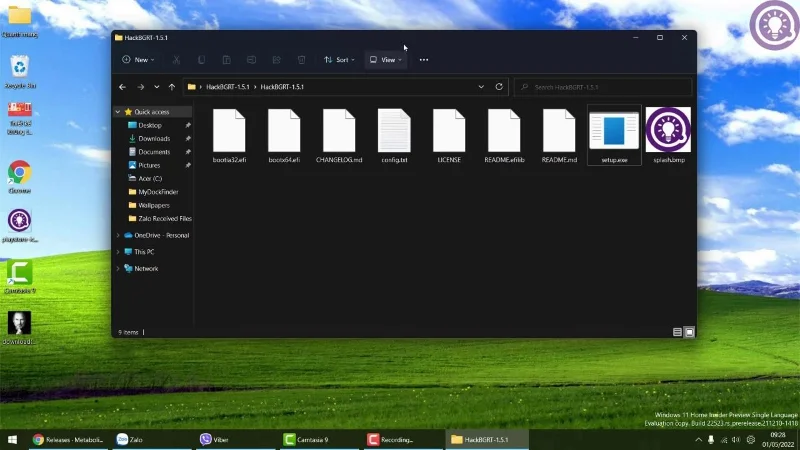Select the CHANGELOG.md file
Screen dimensions: 800x450
[x=339, y=135]
